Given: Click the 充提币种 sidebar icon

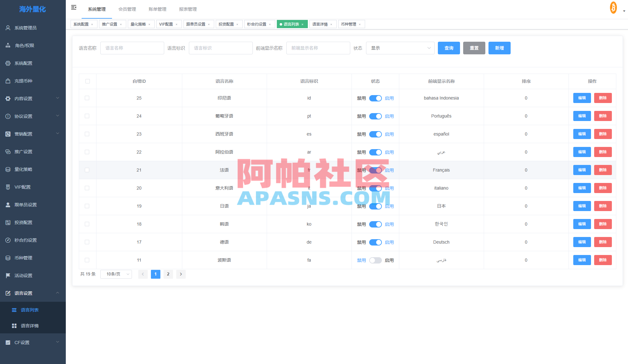Looking at the screenshot, I should coord(8,81).
